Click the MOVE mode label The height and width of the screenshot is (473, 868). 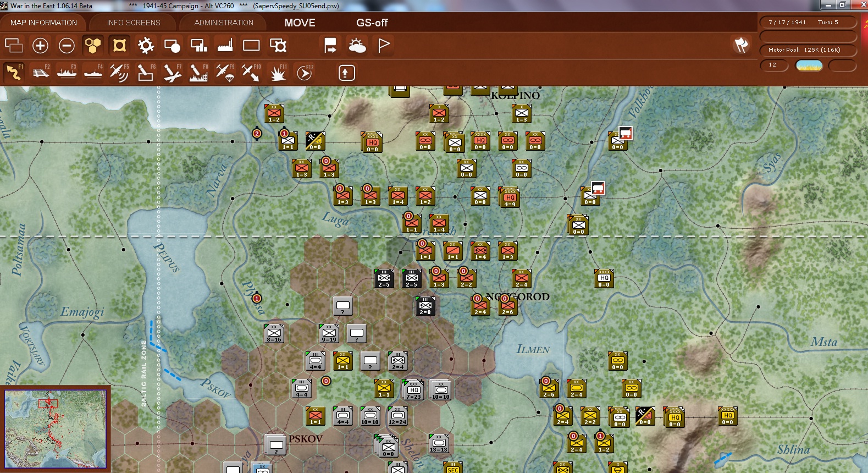[300, 23]
